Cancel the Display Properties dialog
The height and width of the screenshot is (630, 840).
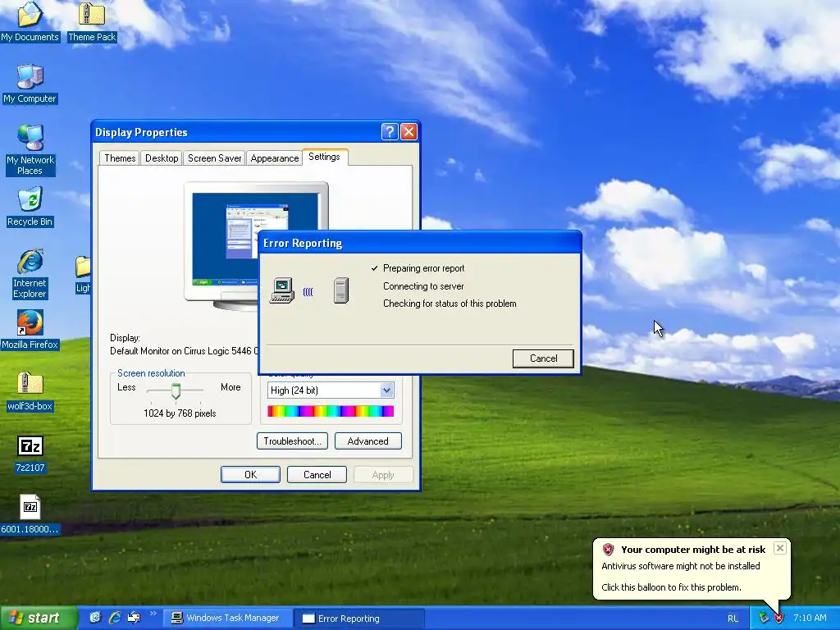pyautogui.click(x=317, y=475)
